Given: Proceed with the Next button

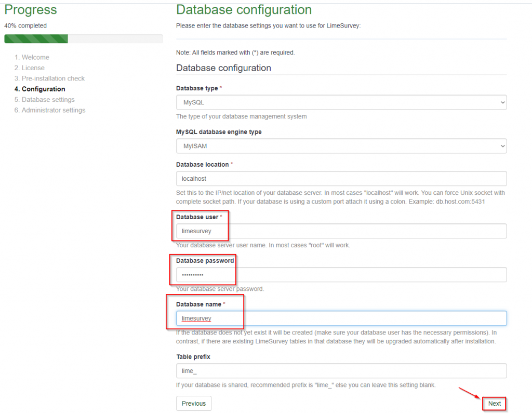Looking at the screenshot, I should pos(495,404).
